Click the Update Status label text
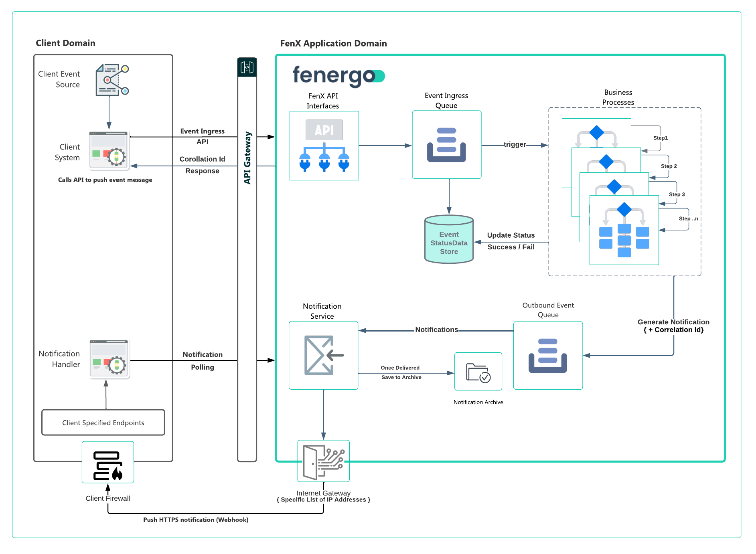Image resolution: width=756 pixels, height=554 pixels. (511, 235)
